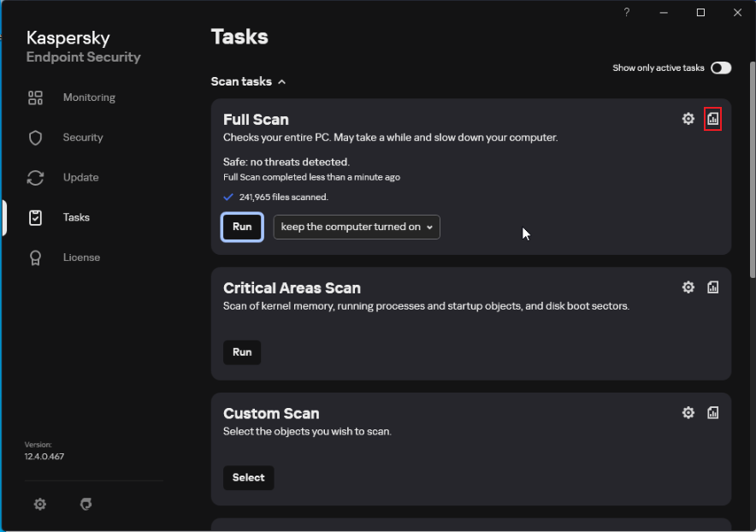The height and width of the screenshot is (532, 756).
Task: Click version number 12.4.0.467
Action: point(44,456)
